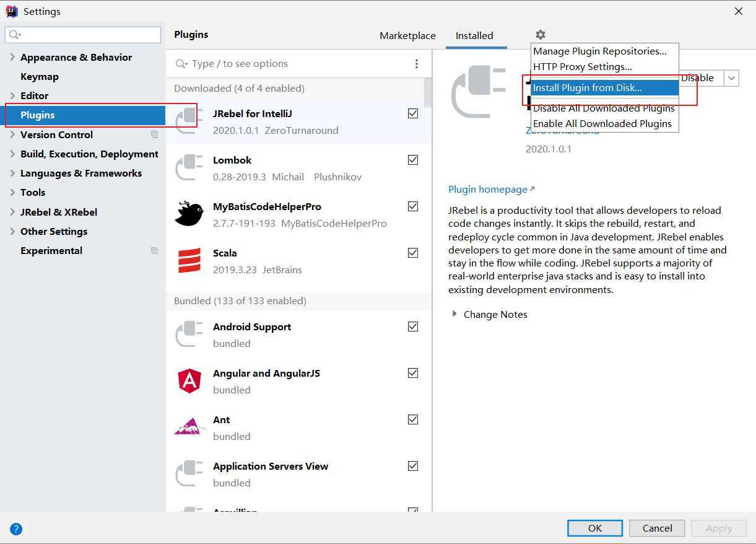The width and height of the screenshot is (756, 544).
Task: Select Install Plugin from Disk
Action: [605, 88]
